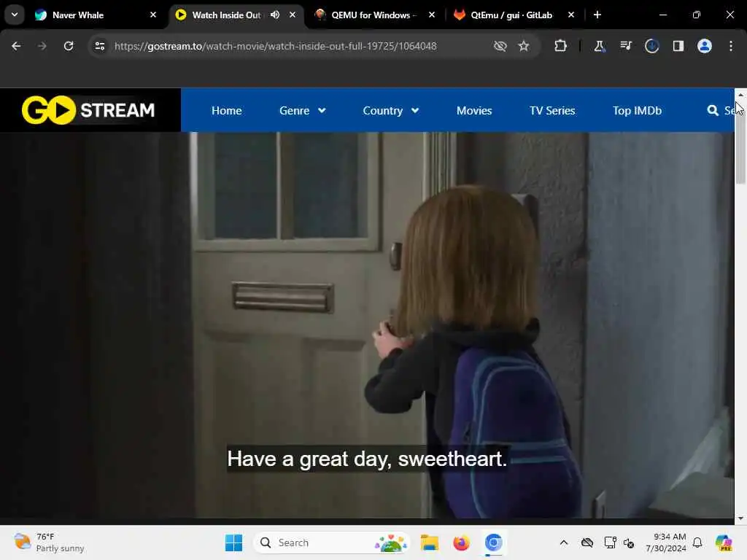
Task: Go forward to the next page
Action: (42, 46)
